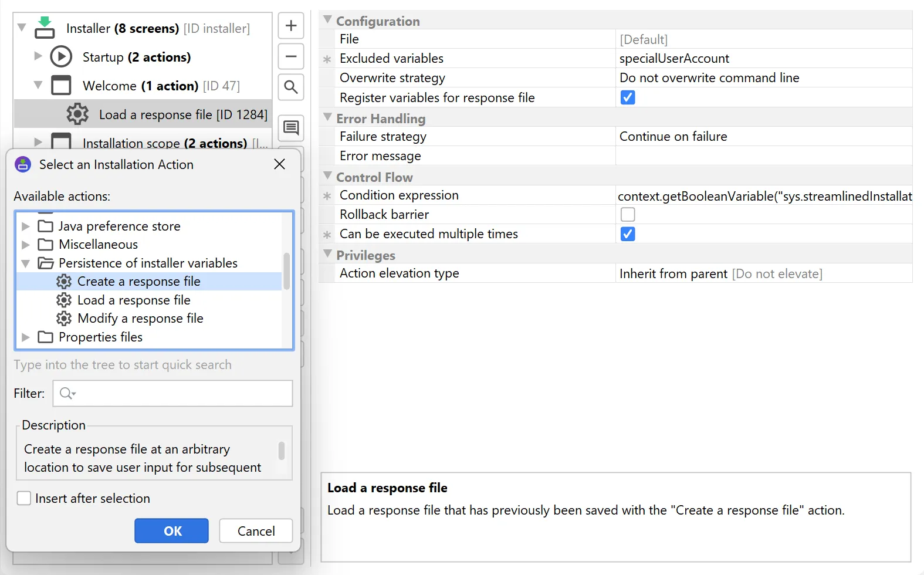Click the Installer download icon in tree

[45, 28]
